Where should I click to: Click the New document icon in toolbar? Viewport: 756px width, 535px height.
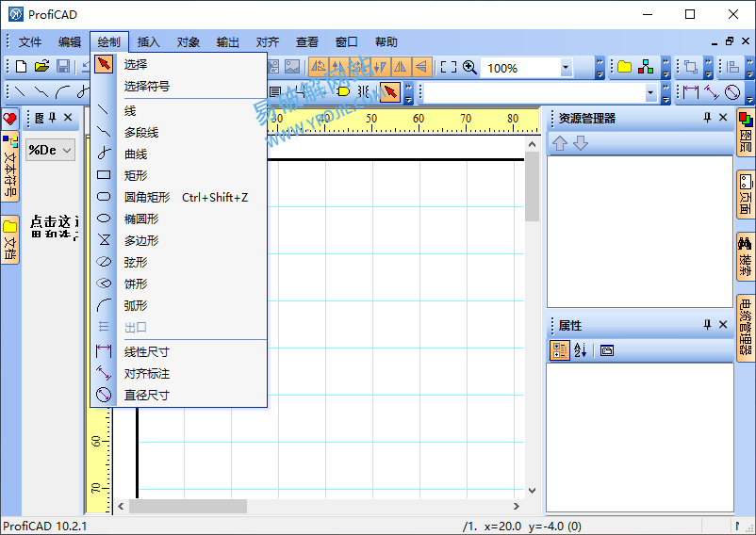click(x=21, y=67)
